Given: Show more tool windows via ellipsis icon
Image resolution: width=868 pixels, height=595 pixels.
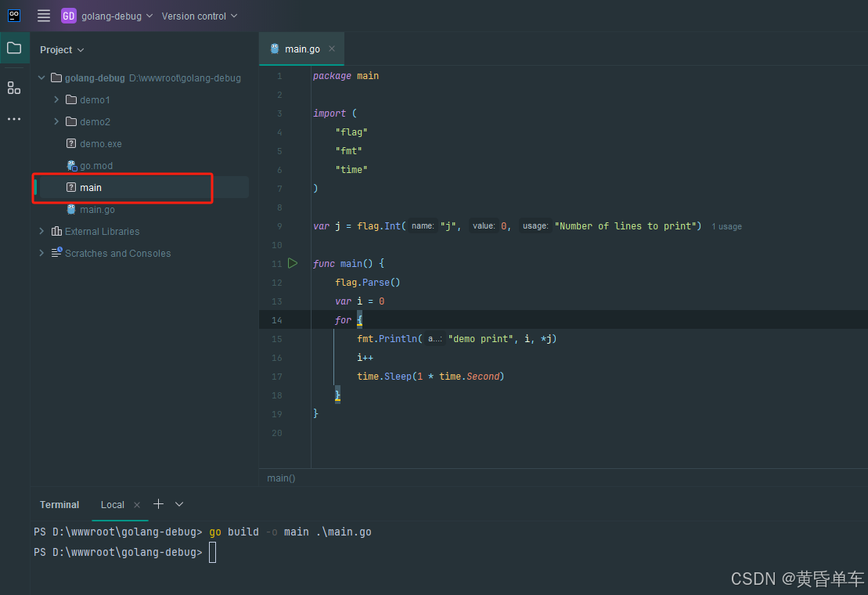Looking at the screenshot, I should 14,119.
